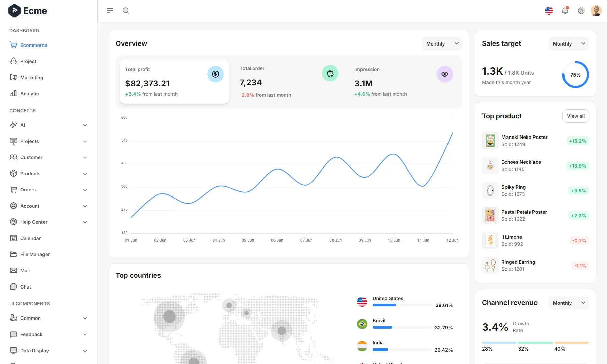Open the notifications bell
The height and width of the screenshot is (364, 607).
point(565,10)
